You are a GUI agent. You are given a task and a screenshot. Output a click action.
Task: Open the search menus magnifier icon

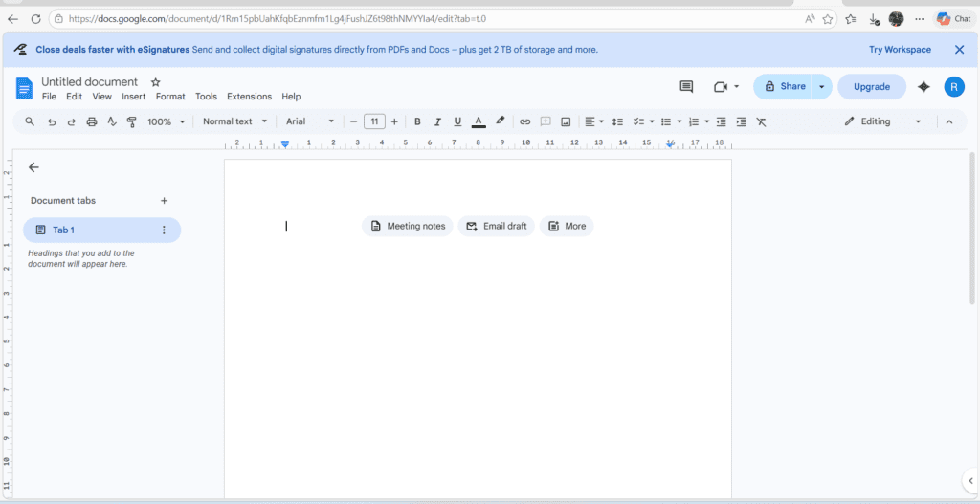[x=30, y=121]
